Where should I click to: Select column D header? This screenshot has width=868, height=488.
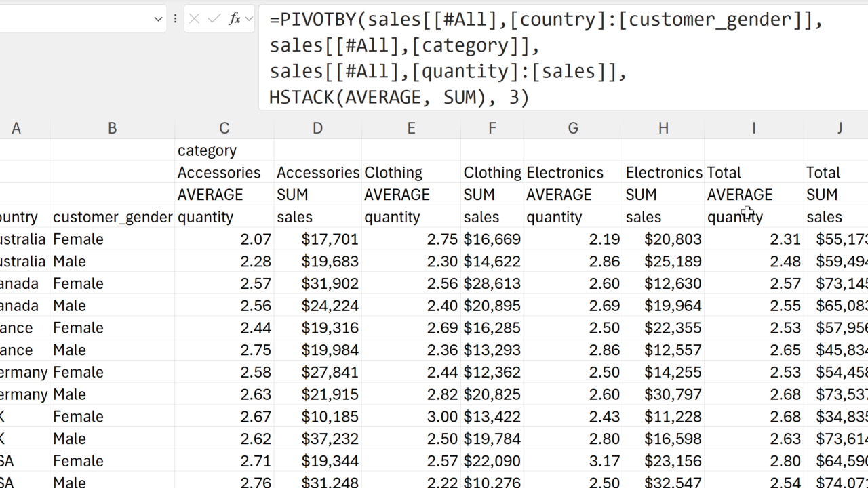pos(317,128)
